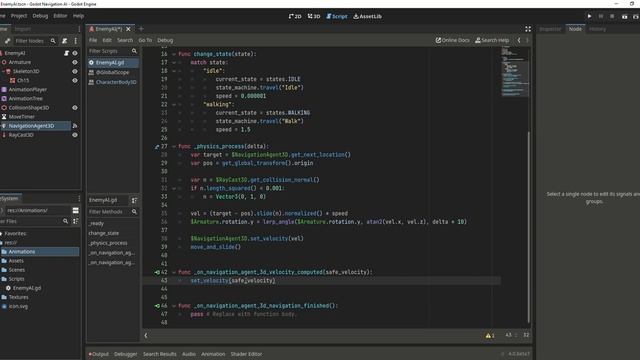
Task: Select the AnimationPlayer node
Action: [x=28, y=89]
